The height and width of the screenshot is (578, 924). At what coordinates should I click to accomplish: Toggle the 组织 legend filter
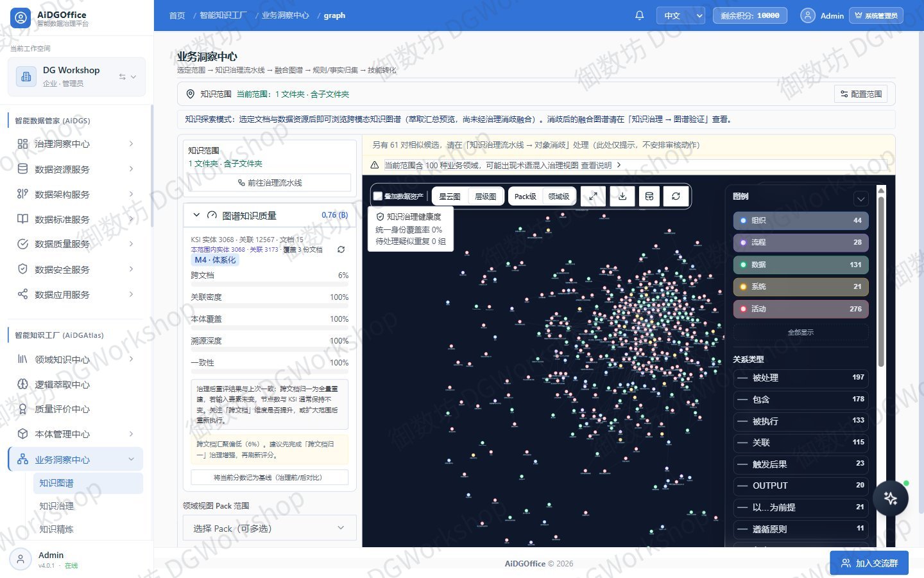pyautogui.click(x=801, y=220)
